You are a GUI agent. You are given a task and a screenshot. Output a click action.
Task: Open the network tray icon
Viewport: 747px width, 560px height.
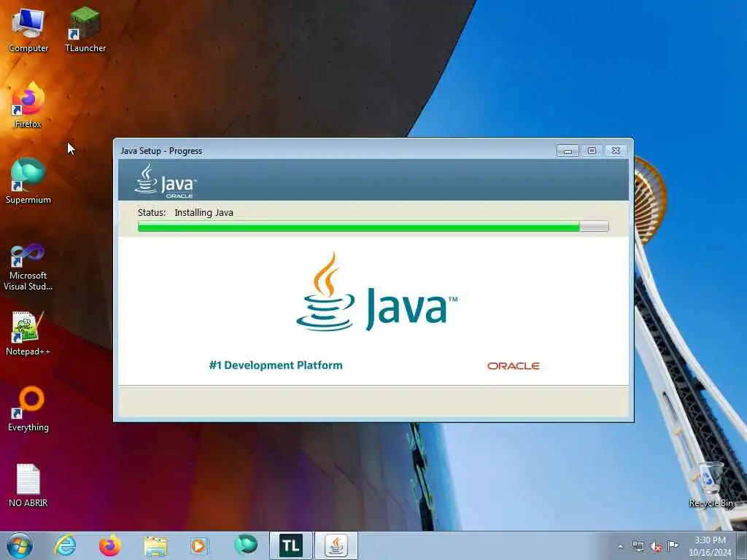pos(638,547)
